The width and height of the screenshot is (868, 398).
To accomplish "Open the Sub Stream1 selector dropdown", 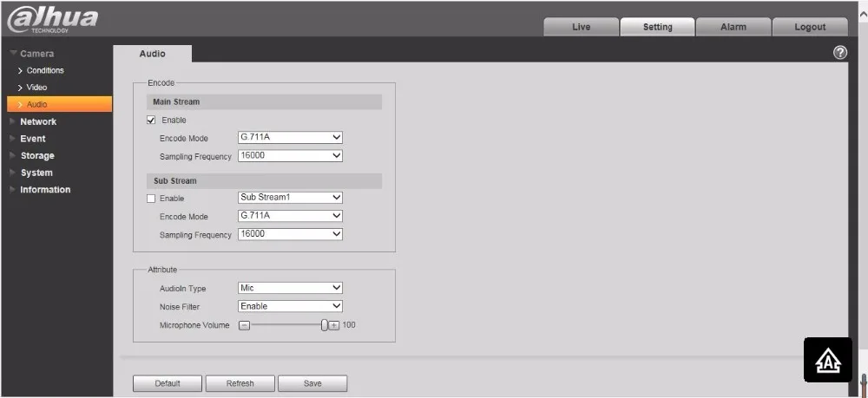I will point(290,198).
